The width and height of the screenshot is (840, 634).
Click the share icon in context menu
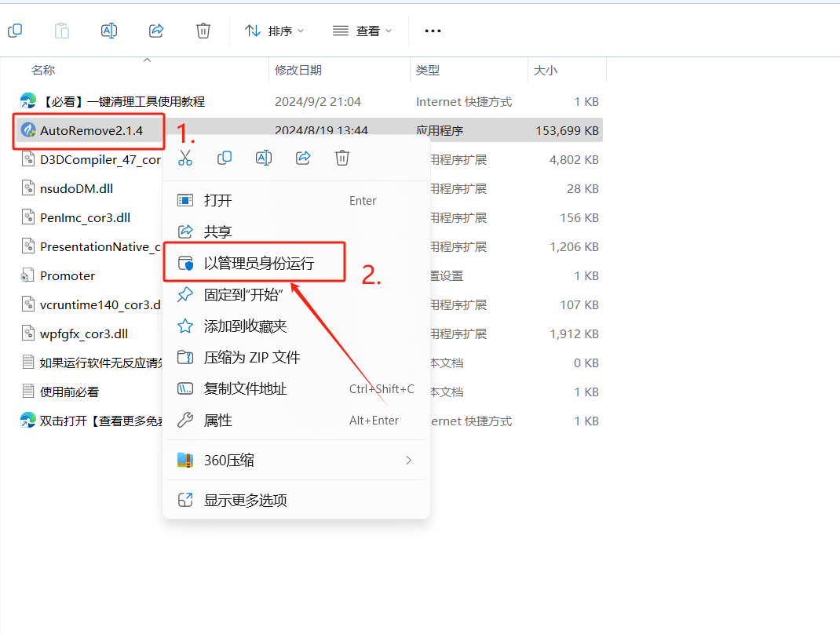click(x=303, y=158)
